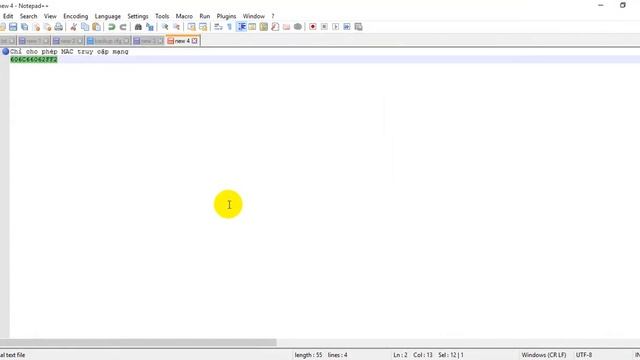This screenshot has height=360, width=640.
Task: Switch to the new 4 tab
Action: (182, 41)
